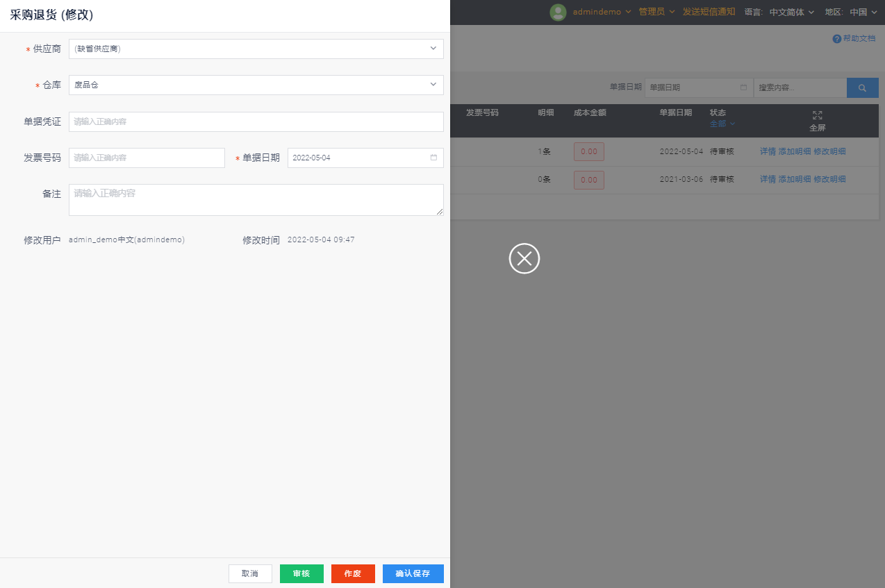Click cost amount 0.00 in the 0条 row
885x588 pixels.
(589, 180)
